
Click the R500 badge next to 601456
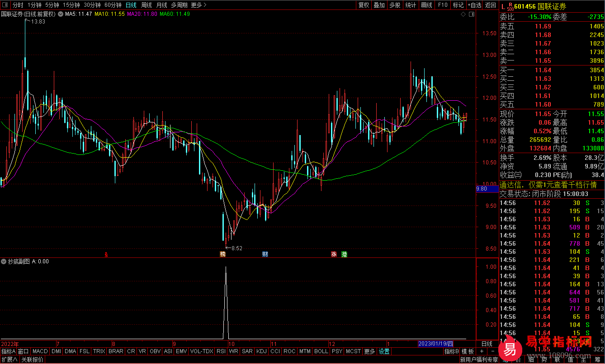tap(510, 6)
